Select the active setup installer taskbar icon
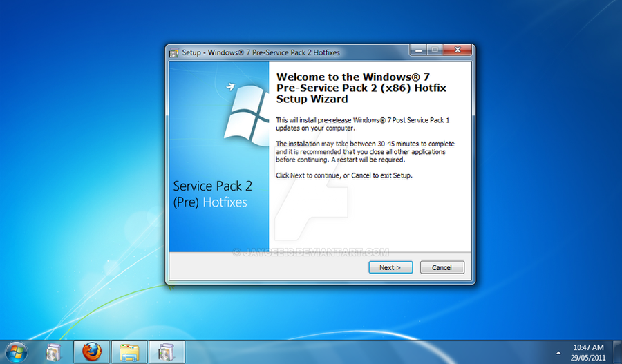622x364 pixels. click(167, 352)
